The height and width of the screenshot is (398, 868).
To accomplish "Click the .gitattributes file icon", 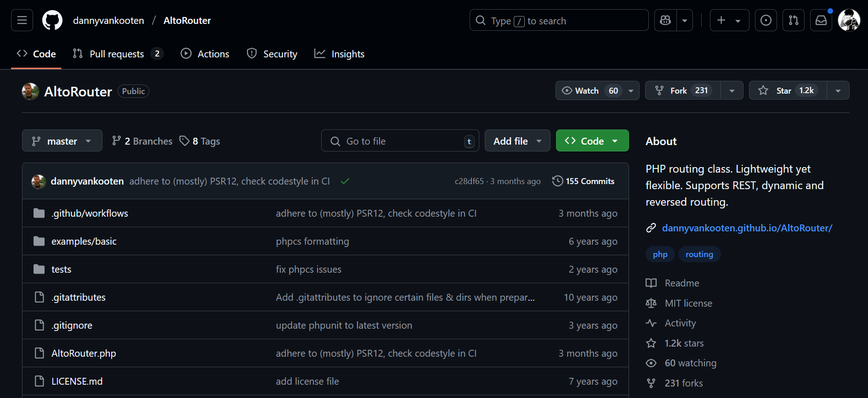I will 40,297.
